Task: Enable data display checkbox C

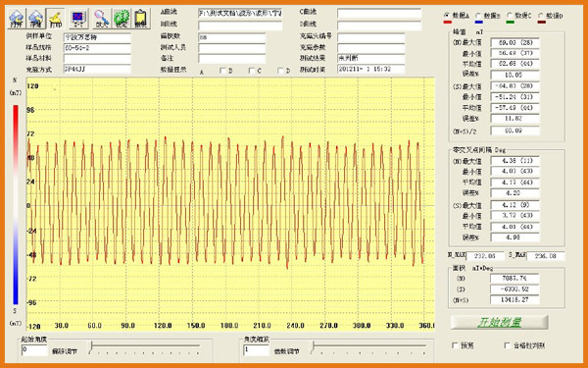Action: (x=252, y=71)
